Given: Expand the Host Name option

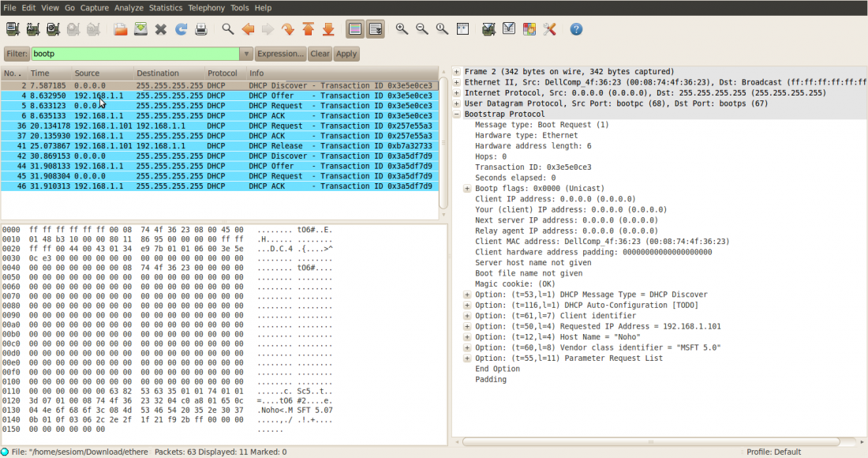Looking at the screenshot, I should tap(467, 336).
